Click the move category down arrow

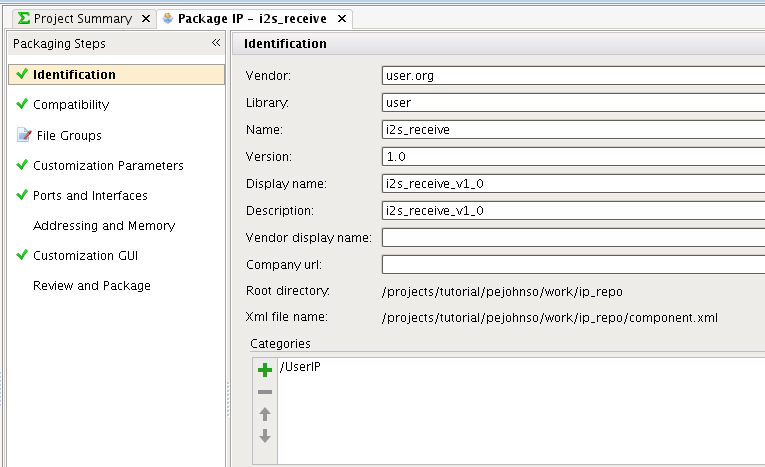tap(265, 436)
